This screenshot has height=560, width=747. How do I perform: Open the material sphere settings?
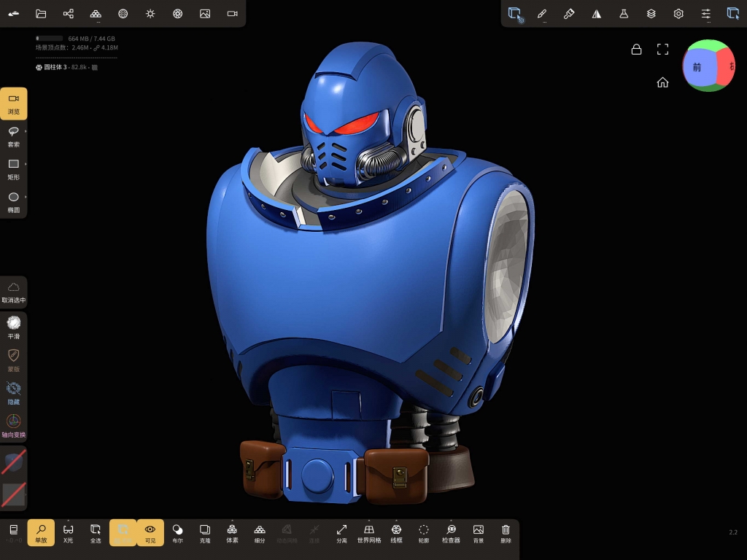(123, 14)
